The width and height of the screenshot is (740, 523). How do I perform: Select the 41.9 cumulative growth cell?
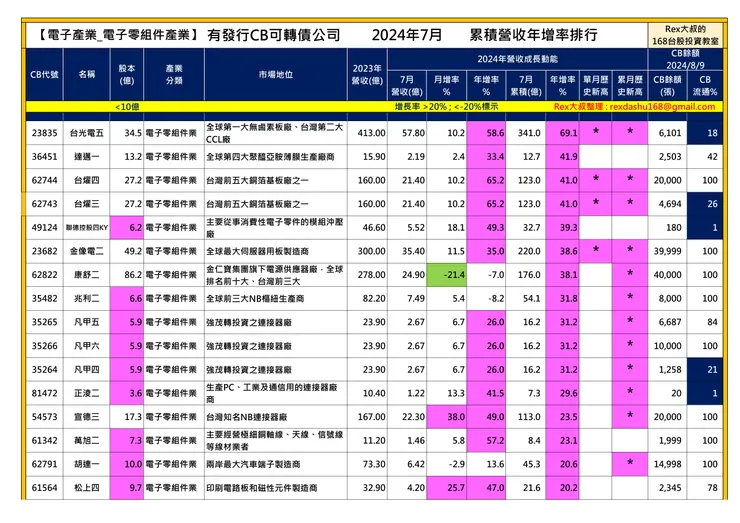point(562,157)
